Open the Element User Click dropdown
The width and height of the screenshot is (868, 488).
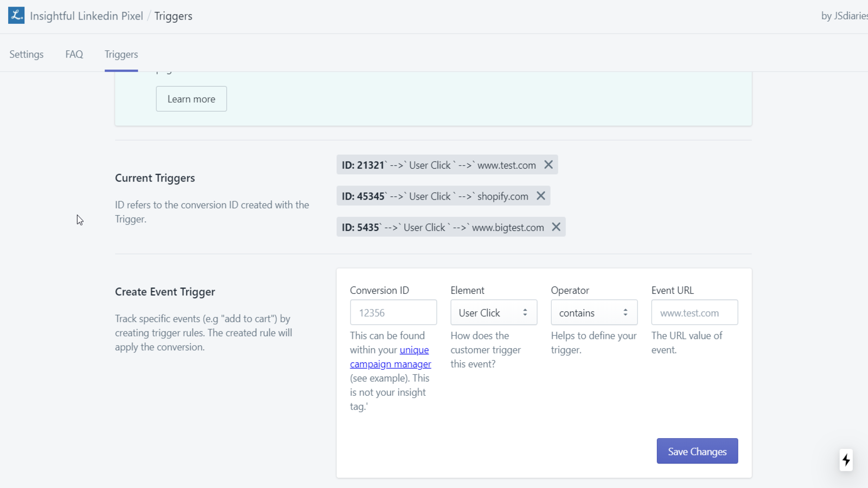(494, 312)
